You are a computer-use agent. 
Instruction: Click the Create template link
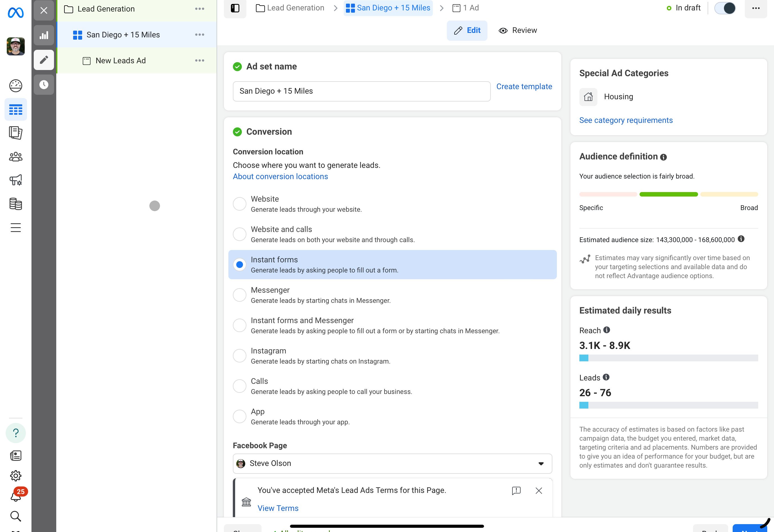tap(524, 86)
